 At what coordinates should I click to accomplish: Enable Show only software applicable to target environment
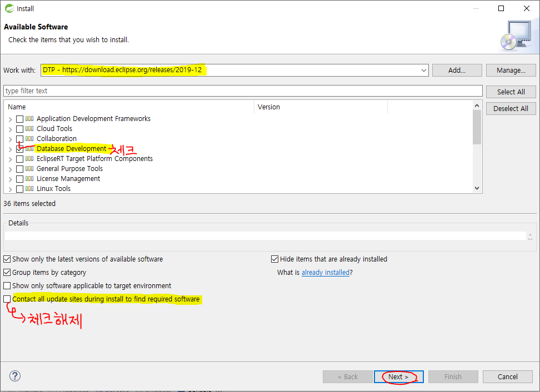tap(7, 285)
